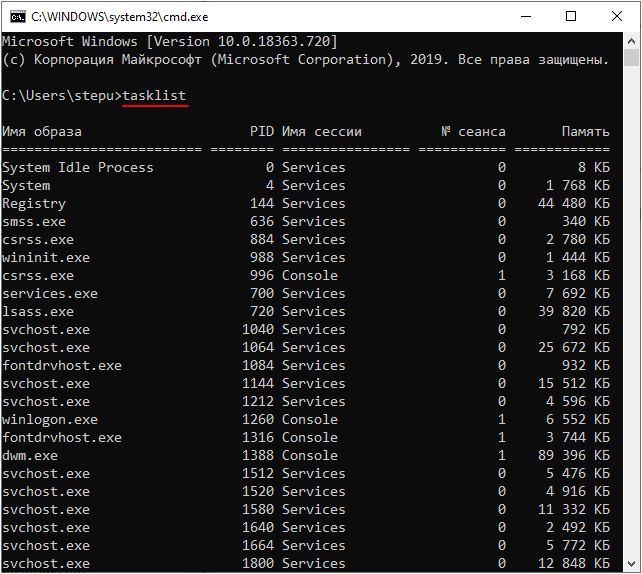Click the vertical scrollbar thumb
Image resolution: width=642 pixels, height=574 pixels.
(631, 58)
